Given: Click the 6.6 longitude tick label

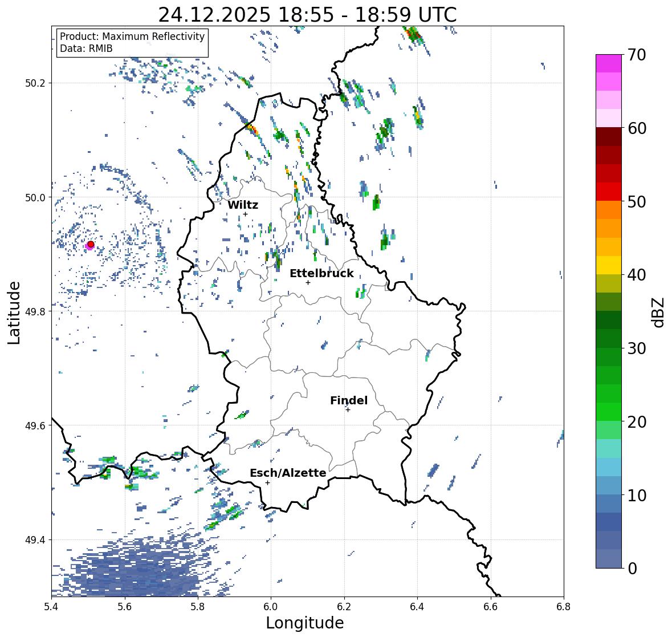Looking at the screenshot, I should click(491, 607).
